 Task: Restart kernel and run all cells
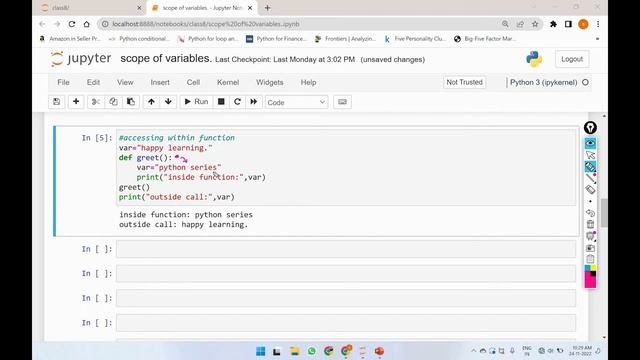point(253,102)
